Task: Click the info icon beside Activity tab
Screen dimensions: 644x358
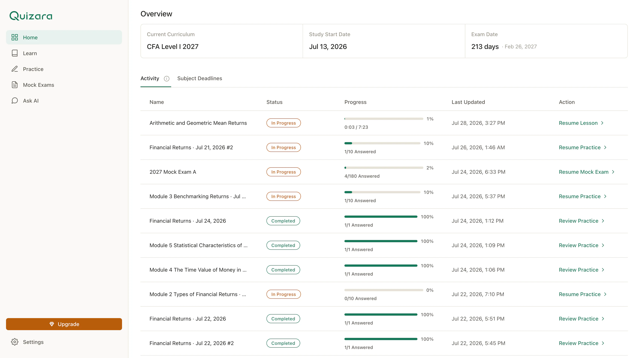Action: click(x=166, y=79)
